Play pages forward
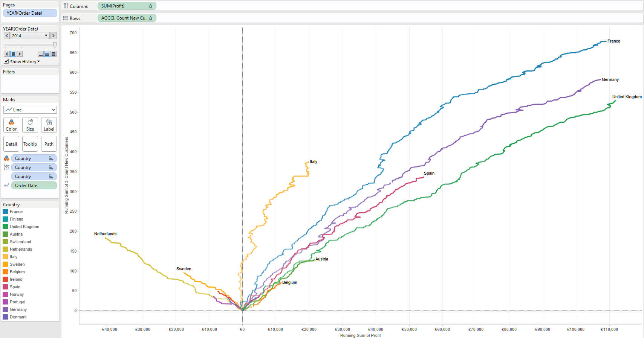 point(20,54)
